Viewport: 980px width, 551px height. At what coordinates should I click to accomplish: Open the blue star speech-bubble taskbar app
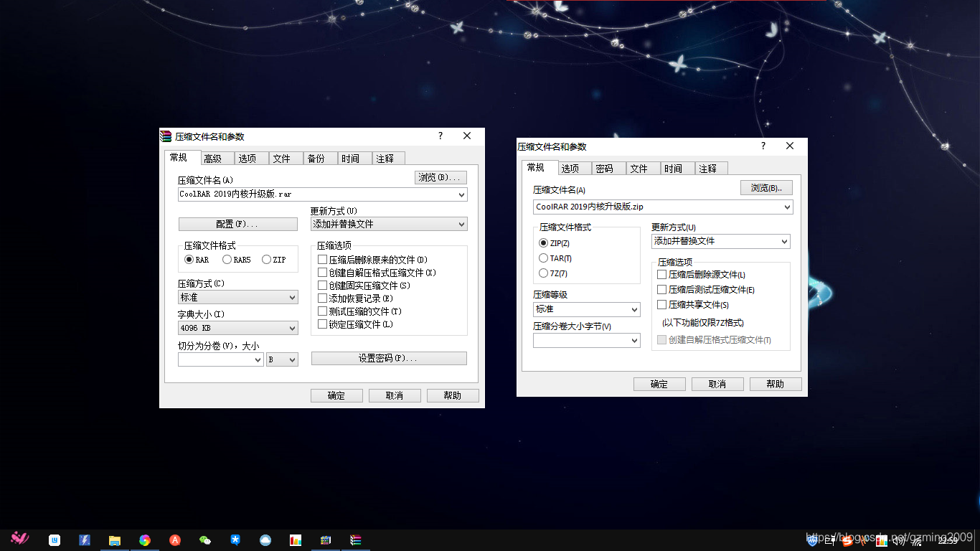235,540
